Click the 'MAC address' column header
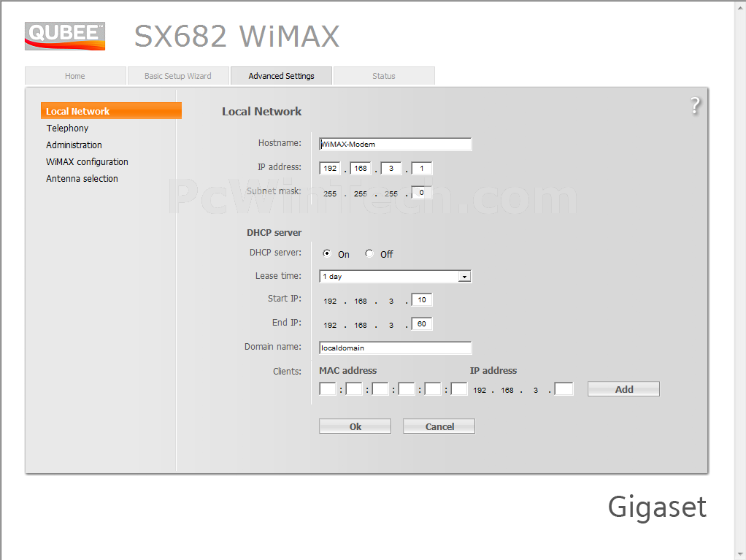746x560 pixels. coord(347,371)
